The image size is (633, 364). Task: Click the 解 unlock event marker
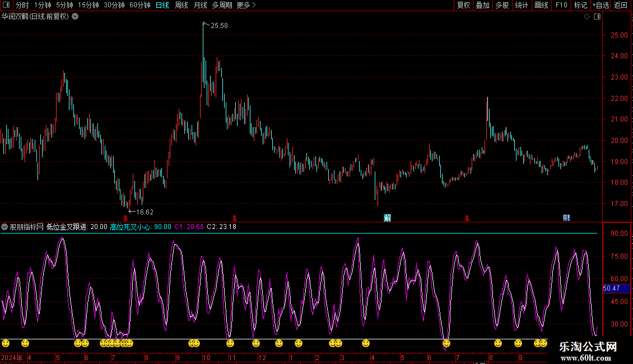(387, 218)
